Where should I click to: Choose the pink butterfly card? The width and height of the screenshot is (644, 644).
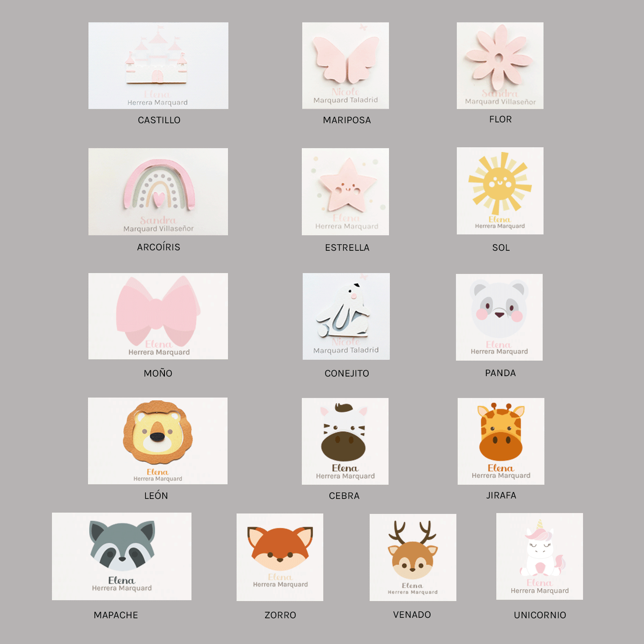(x=345, y=66)
